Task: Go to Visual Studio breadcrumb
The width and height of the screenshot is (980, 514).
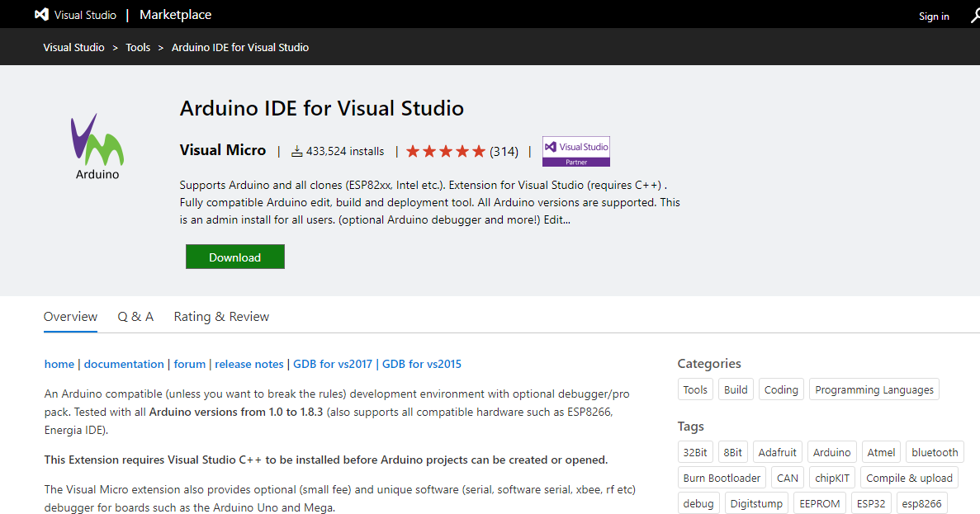Action: 73,48
